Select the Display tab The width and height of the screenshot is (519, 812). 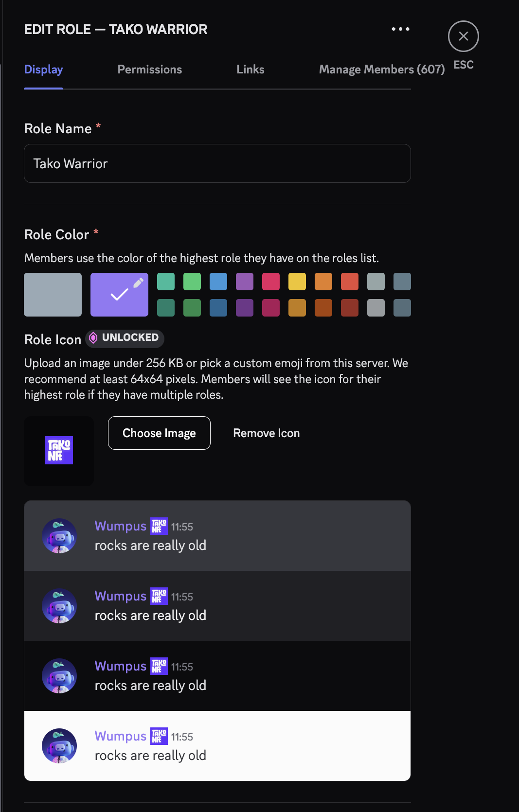click(x=43, y=70)
